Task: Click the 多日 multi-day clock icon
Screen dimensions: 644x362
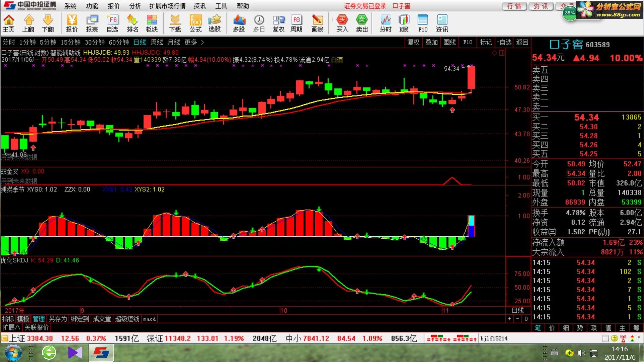Action: 259,23
